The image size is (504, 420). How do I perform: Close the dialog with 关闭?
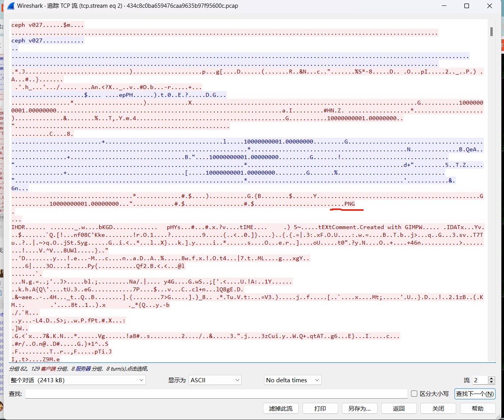(x=438, y=408)
